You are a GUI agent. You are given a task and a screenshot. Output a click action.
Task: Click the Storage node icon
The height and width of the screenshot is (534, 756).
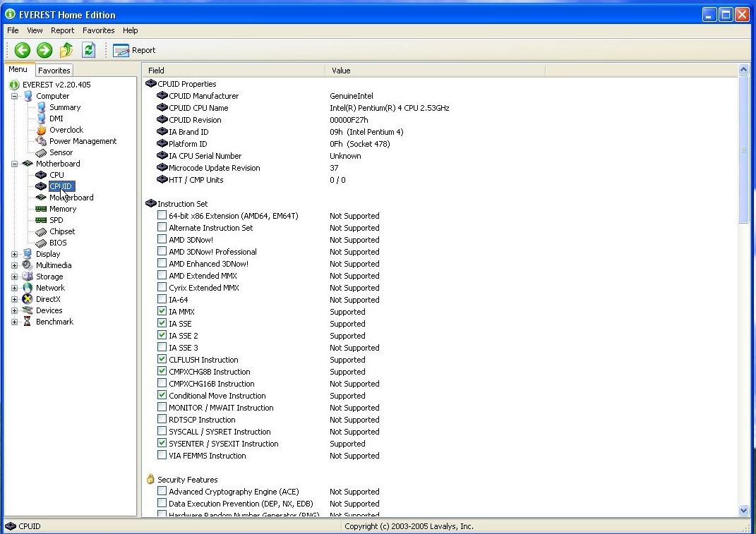28,277
